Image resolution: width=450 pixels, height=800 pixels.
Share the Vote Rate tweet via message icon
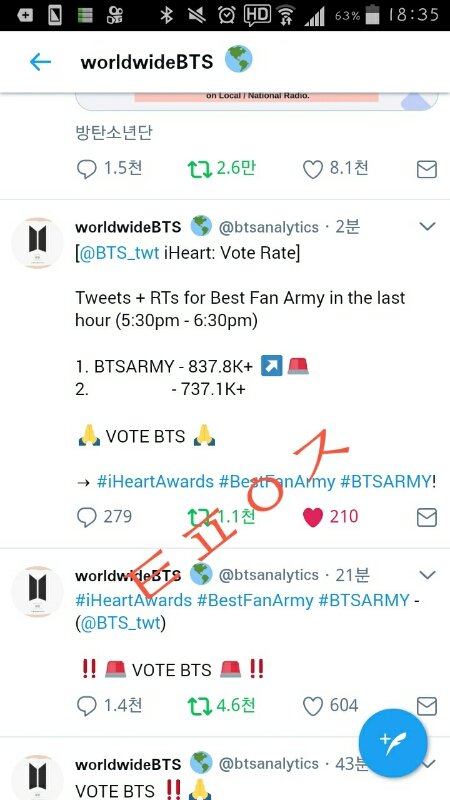pos(427,517)
